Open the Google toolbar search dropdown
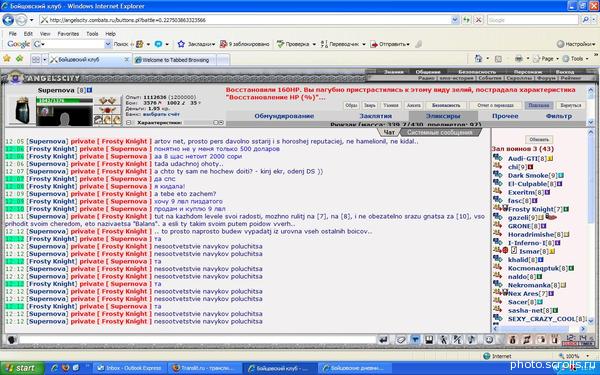The width and height of the screenshot is (600, 375). [x=108, y=44]
